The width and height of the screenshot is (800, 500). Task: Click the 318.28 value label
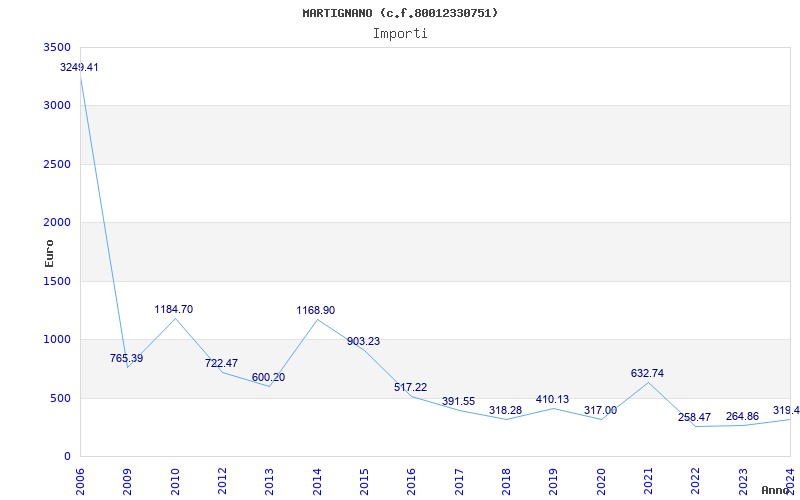[506, 410]
